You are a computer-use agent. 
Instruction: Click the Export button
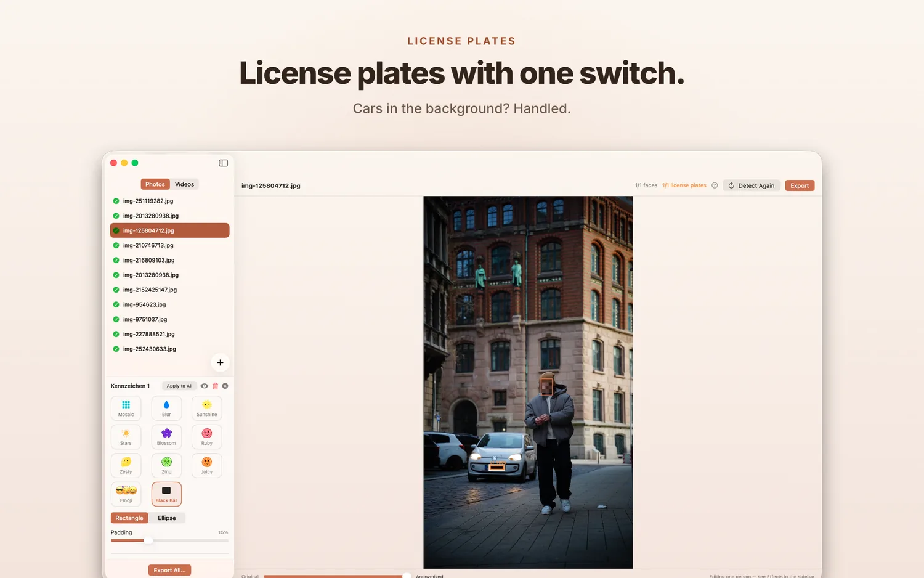pos(800,185)
